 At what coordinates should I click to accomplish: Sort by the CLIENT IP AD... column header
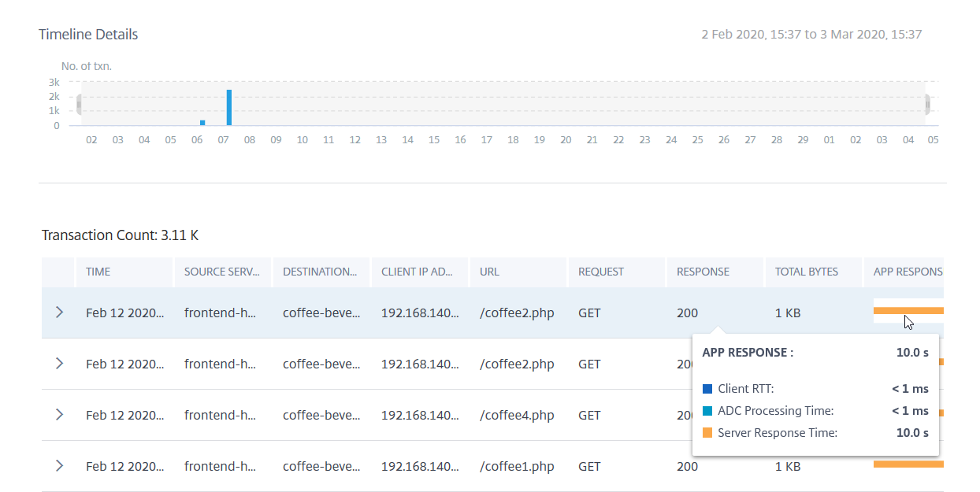point(417,272)
